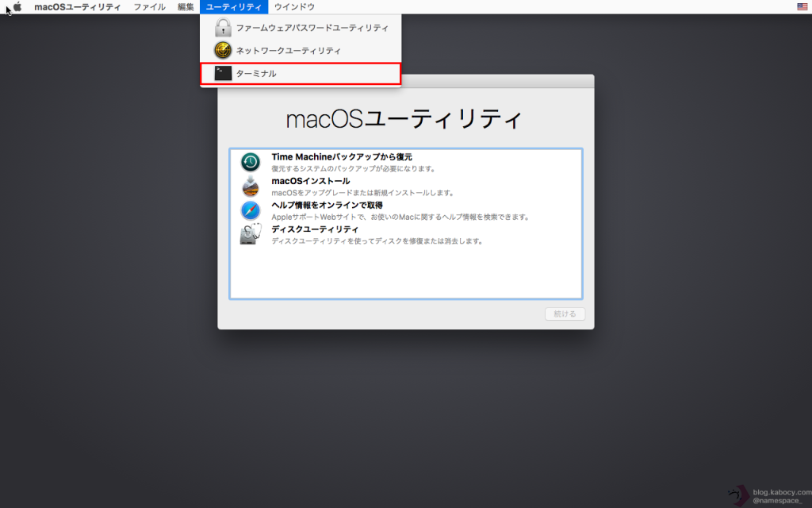Open the 編集 menu
This screenshot has width=812, height=508.
(186, 6)
